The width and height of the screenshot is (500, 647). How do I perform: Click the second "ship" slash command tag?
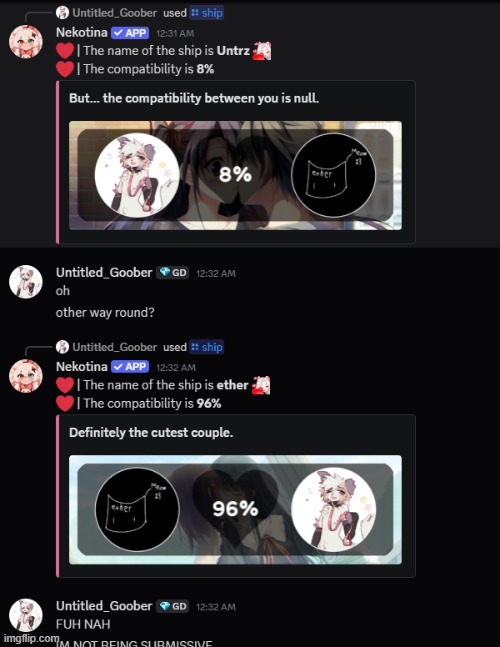coord(207,347)
